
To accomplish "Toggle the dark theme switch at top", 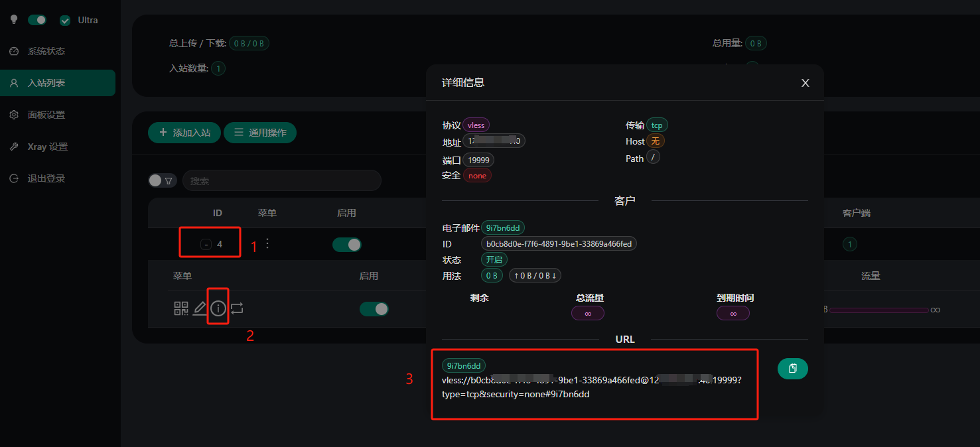I will (x=37, y=20).
